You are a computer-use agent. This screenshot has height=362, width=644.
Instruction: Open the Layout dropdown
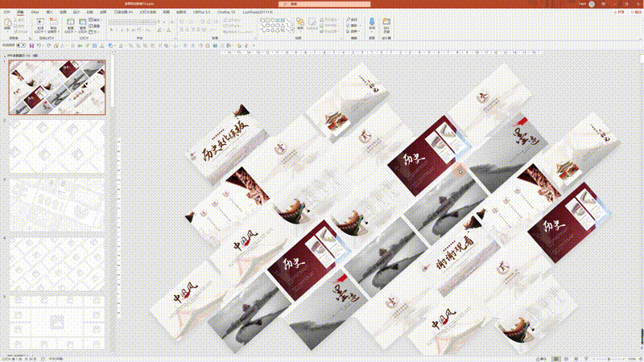95,20
